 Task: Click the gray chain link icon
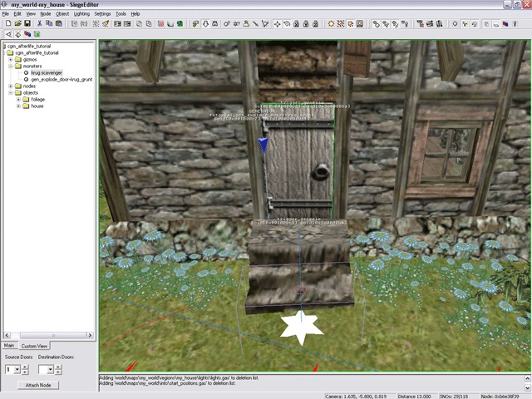click(x=376, y=24)
